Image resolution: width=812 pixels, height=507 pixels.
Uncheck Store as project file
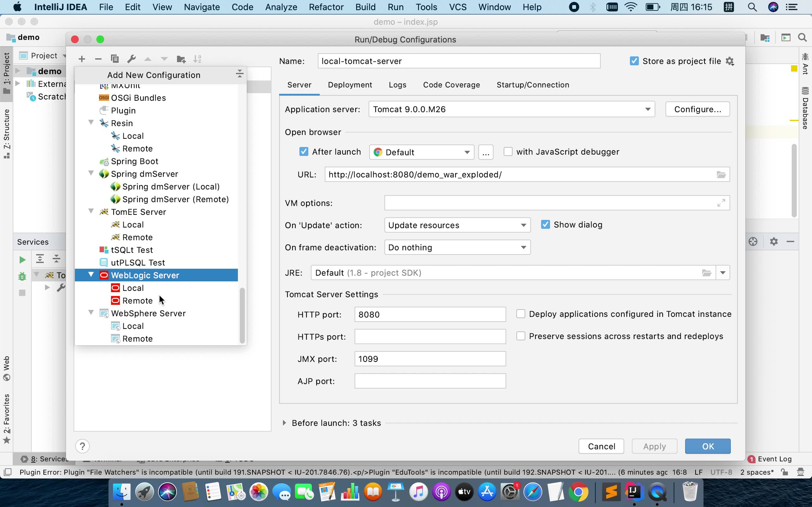pyautogui.click(x=634, y=61)
